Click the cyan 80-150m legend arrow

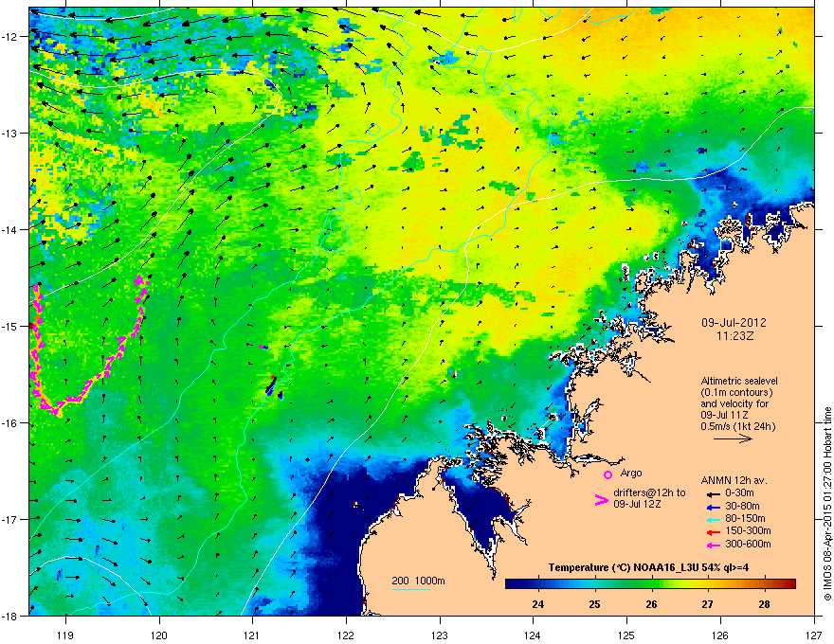[713, 519]
